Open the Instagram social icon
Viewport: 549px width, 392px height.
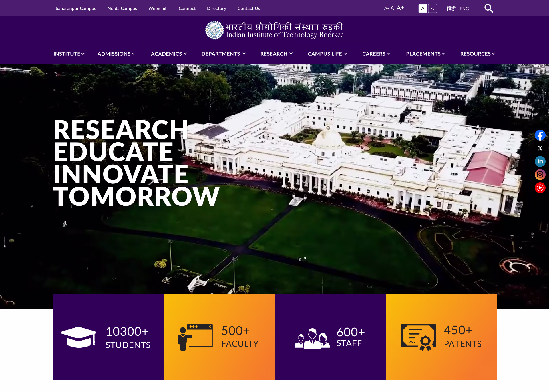540,175
